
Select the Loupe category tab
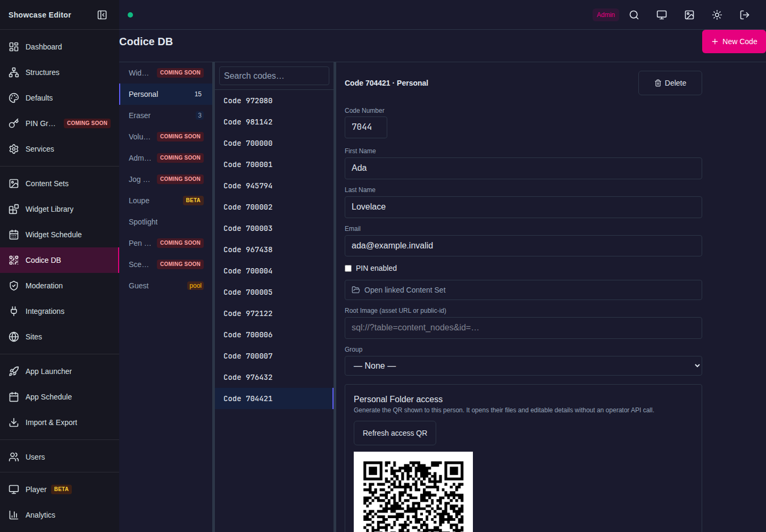coord(166,201)
